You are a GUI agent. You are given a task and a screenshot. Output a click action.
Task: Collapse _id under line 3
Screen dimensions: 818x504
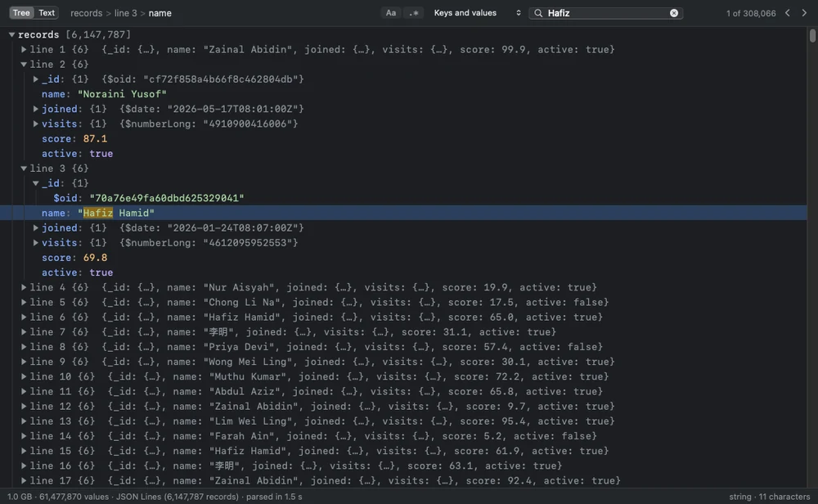click(x=35, y=183)
